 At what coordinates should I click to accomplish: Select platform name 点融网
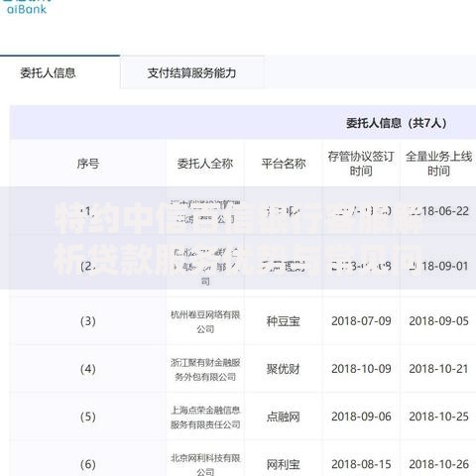click(x=284, y=416)
